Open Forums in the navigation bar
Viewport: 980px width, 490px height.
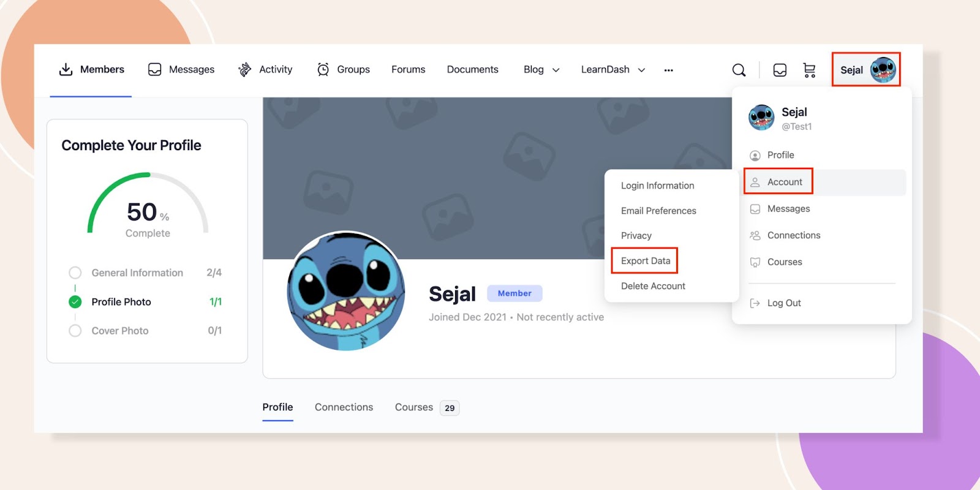point(409,69)
